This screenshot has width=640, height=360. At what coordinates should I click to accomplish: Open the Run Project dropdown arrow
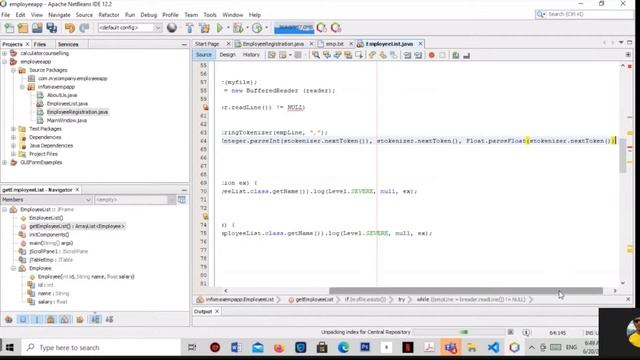(228, 28)
